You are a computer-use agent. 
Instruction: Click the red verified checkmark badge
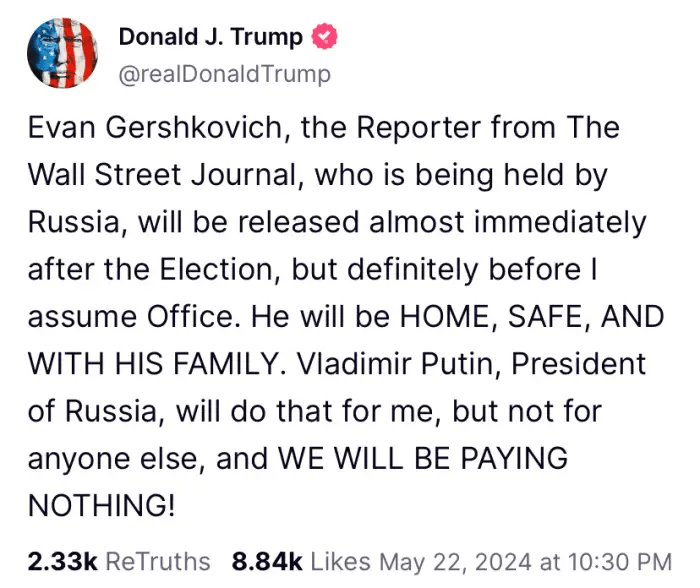tap(325, 38)
